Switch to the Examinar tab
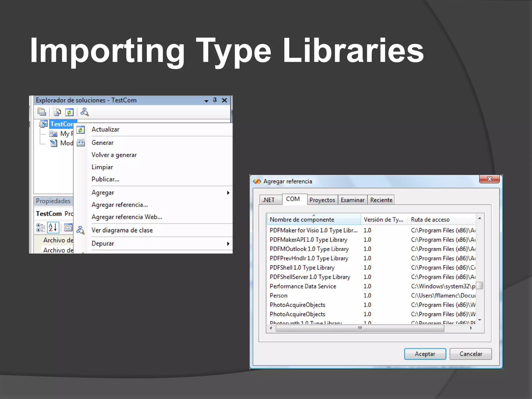The height and width of the screenshot is (399, 532). (x=353, y=200)
